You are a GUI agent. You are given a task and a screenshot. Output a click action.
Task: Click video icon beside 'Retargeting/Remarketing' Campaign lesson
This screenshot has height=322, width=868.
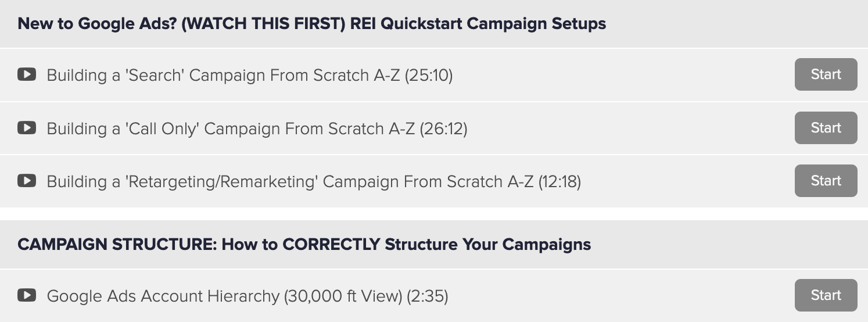(27, 181)
